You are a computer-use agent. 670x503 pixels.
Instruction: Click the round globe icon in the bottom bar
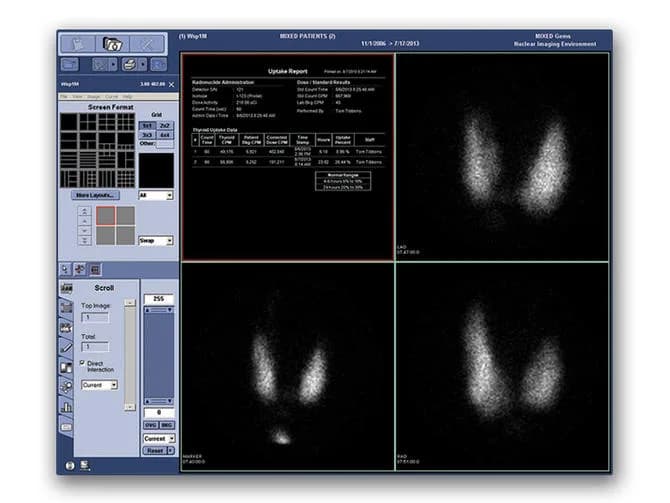click(x=71, y=465)
